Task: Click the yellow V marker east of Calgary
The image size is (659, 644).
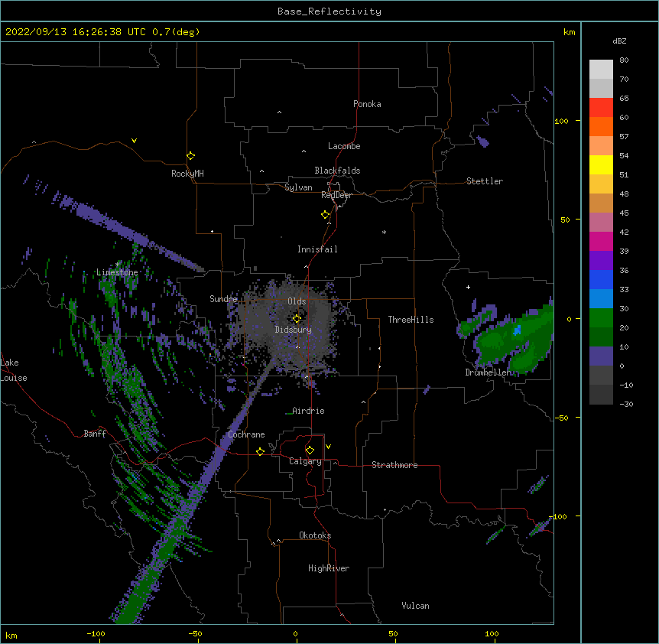Action: tap(328, 447)
